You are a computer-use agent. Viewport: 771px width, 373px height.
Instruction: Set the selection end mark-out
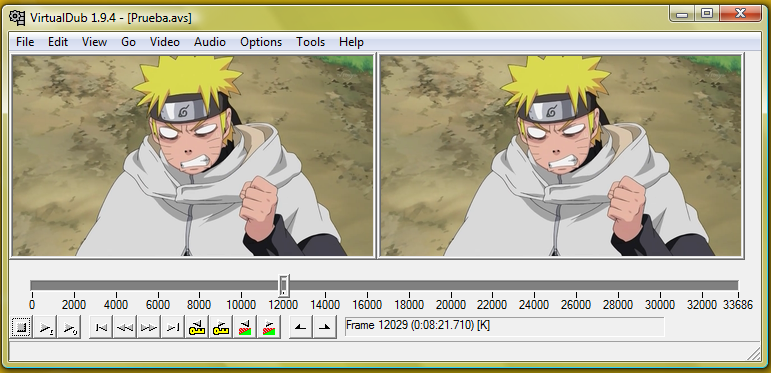(x=325, y=327)
